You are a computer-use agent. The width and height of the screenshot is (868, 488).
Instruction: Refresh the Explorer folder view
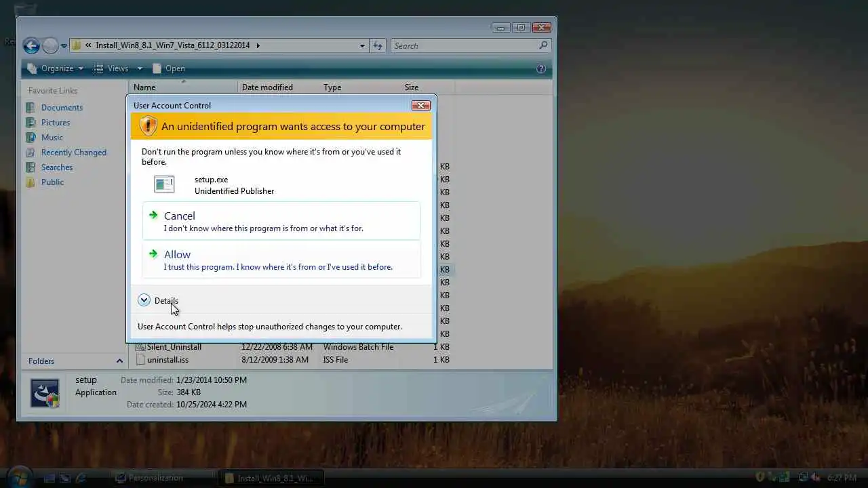tap(378, 45)
